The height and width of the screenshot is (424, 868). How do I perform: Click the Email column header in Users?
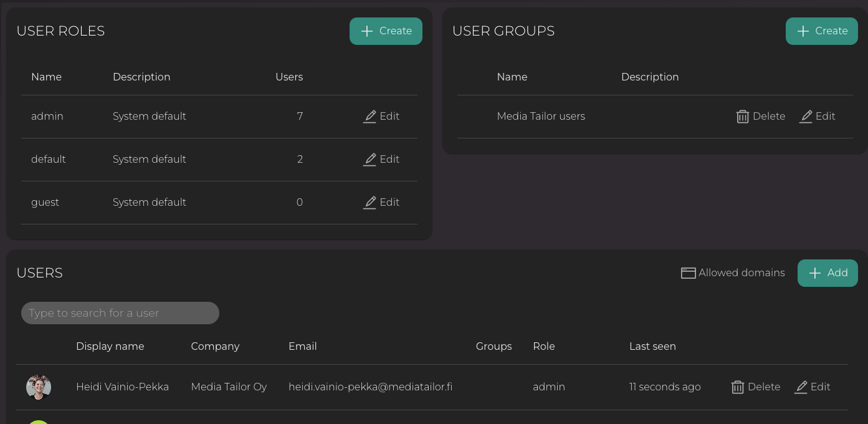(302, 347)
